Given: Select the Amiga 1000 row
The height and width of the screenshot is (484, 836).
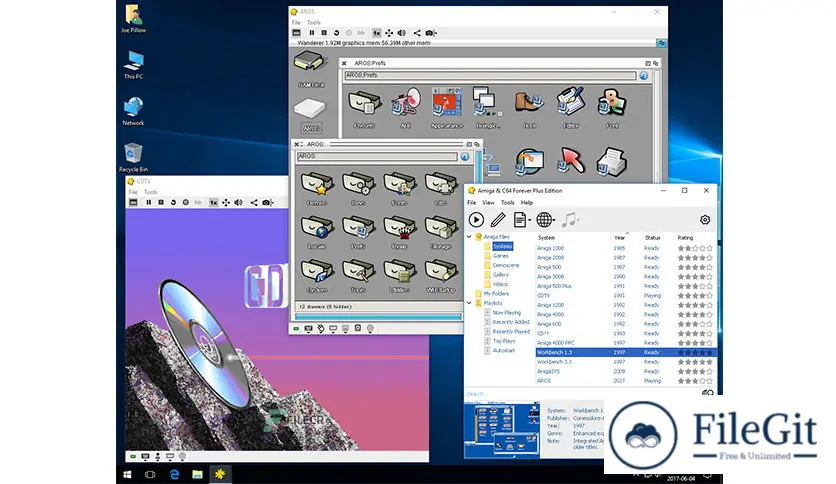Looking at the screenshot, I should pos(625,248).
